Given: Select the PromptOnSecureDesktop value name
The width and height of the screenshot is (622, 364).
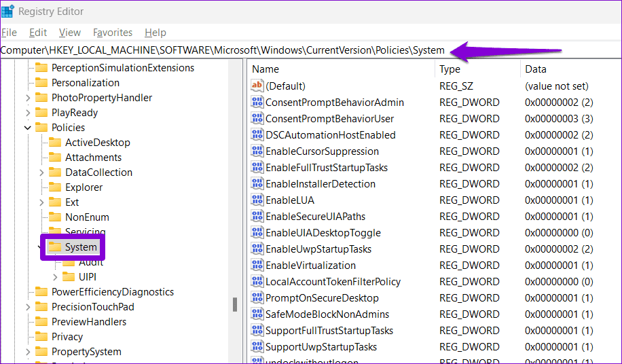Looking at the screenshot, I should tap(322, 297).
